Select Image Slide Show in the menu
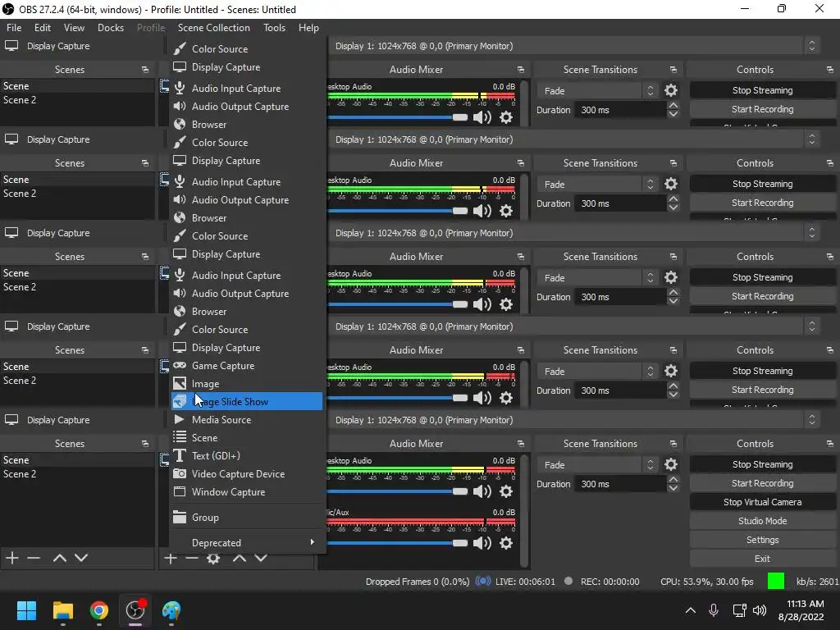 coord(246,402)
